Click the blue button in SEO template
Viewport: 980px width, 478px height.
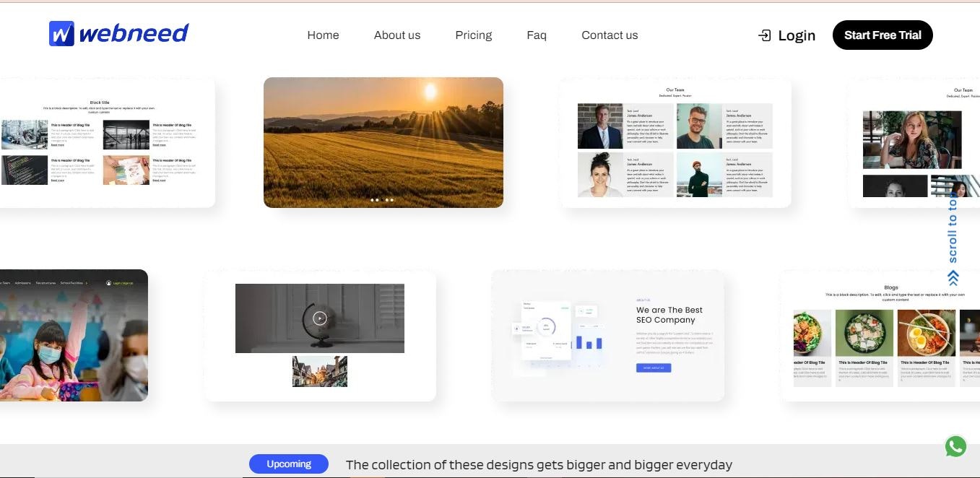click(x=654, y=368)
